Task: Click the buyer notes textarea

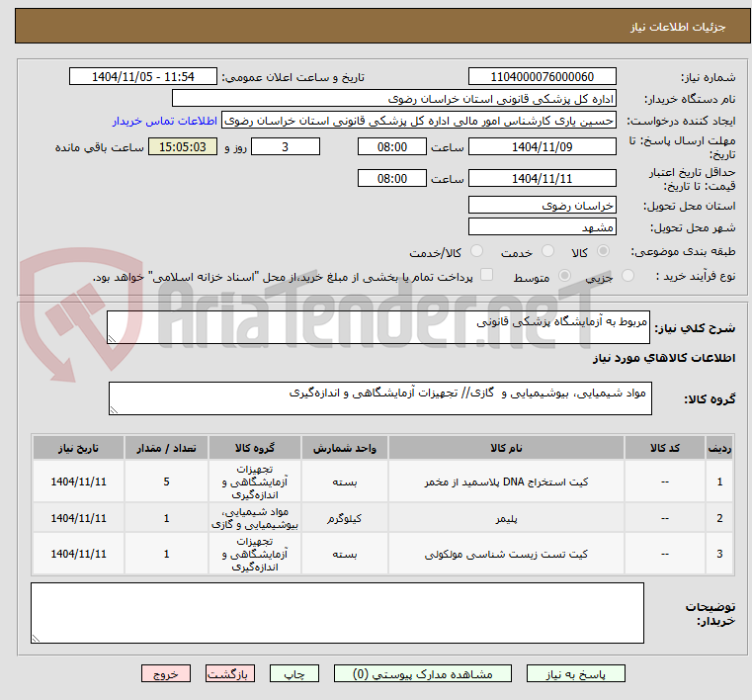Action: coord(337,613)
